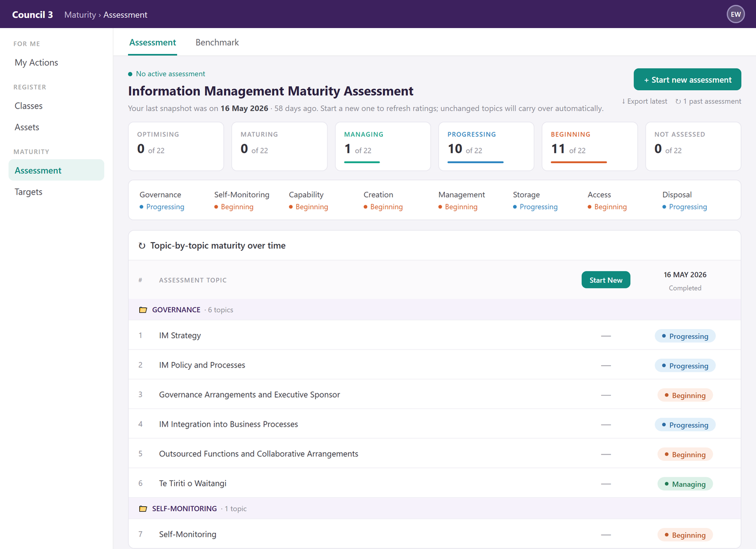Click Disposal area summary
This screenshot has width=756, height=549.
(685, 200)
